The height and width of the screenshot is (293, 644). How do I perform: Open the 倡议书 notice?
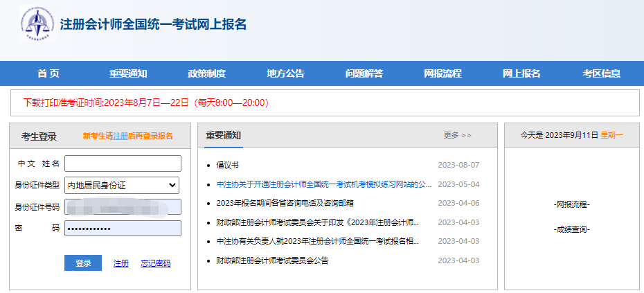[227, 165]
